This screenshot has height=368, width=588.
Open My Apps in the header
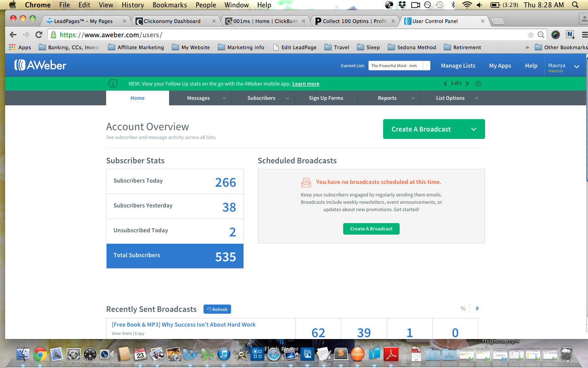click(x=500, y=66)
